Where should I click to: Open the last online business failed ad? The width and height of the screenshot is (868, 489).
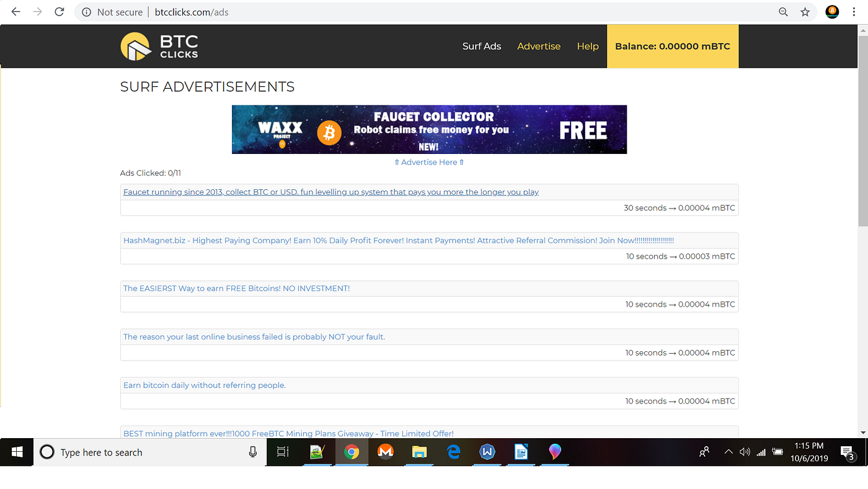pos(254,337)
